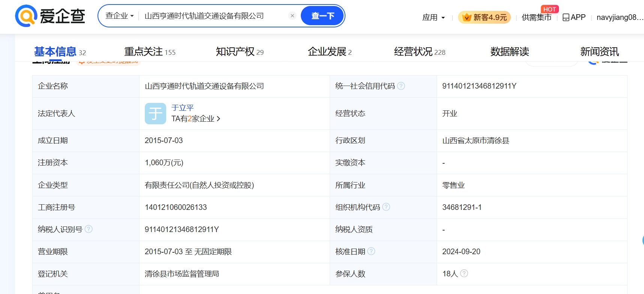
Task: Open legal representative 于立平 profile
Action: pyautogui.click(x=183, y=108)
